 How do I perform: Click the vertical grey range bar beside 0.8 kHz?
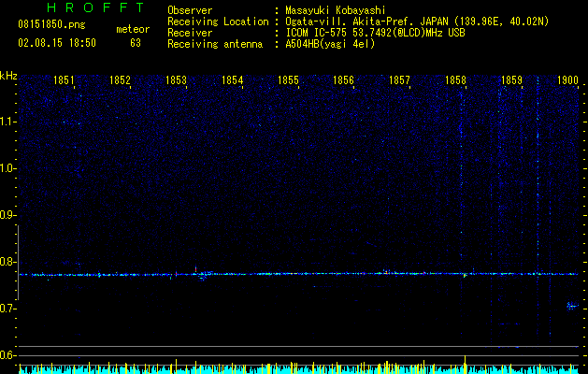click(x=18, y=263)
